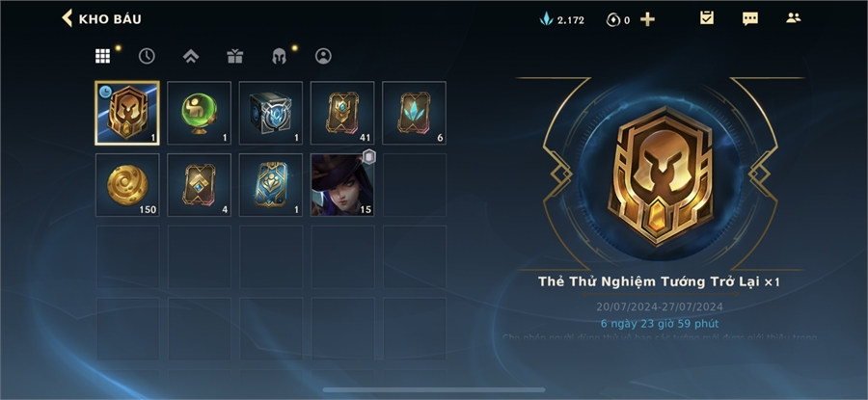Select the gold card with count 41
The image size is (868, 400).
pos(342,113)
